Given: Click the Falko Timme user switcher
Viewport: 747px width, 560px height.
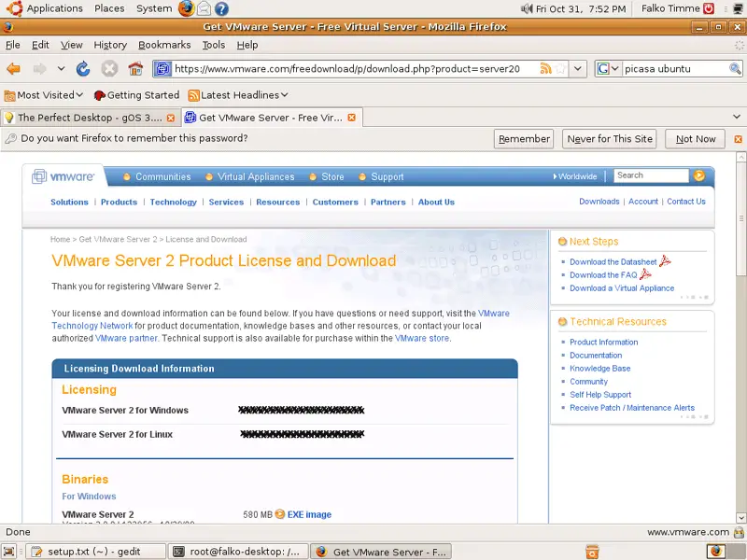Looking at the screenshot, I should click(x=670, y=8).
